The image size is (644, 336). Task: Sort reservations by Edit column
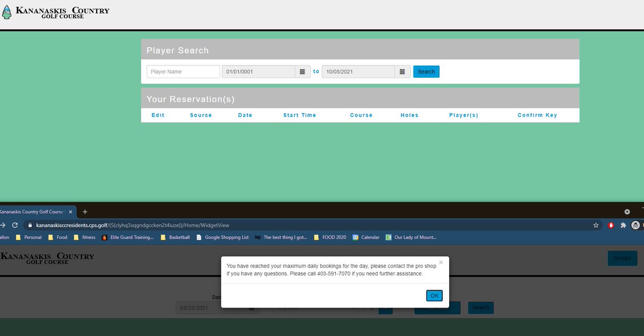coord(158,115)
